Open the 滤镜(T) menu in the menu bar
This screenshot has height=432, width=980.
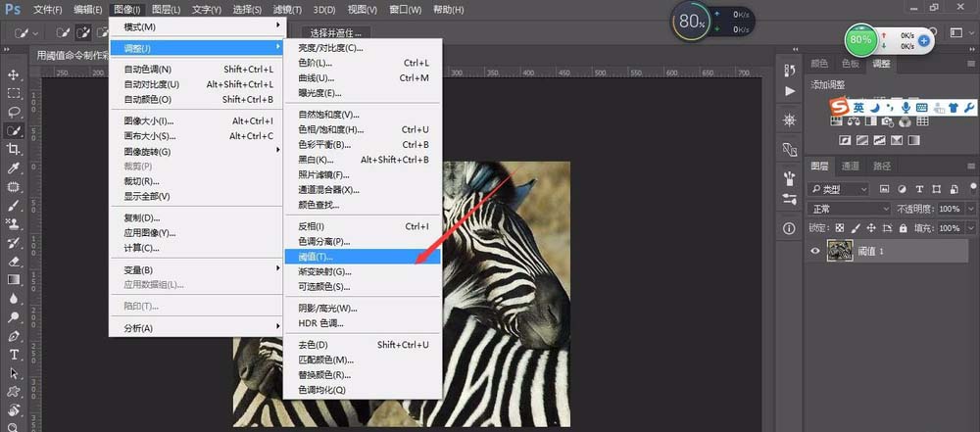[286, 10]
